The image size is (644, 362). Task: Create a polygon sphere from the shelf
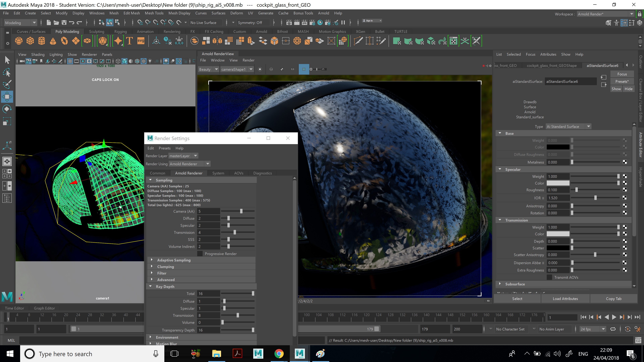click(x=19, y=41)
